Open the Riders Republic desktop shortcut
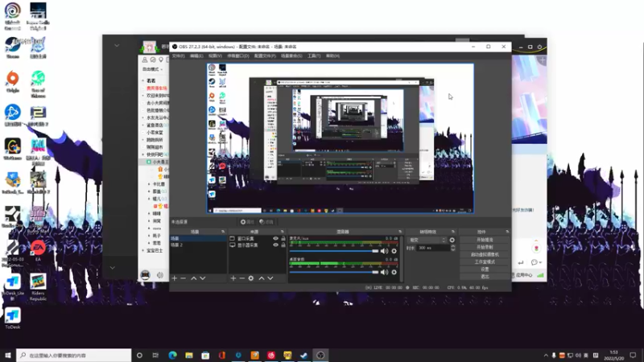This screenshot has width=644, height=362. pos(38,288)
